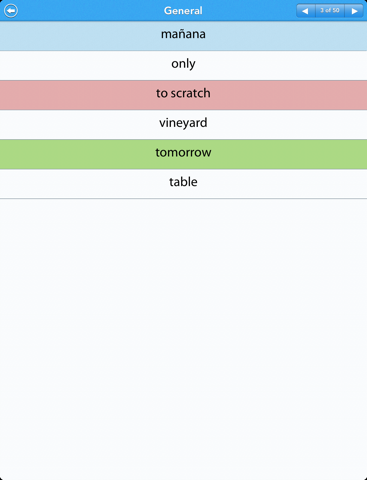
Task: Click the 'General' title header
Action: tap(183, 11)
